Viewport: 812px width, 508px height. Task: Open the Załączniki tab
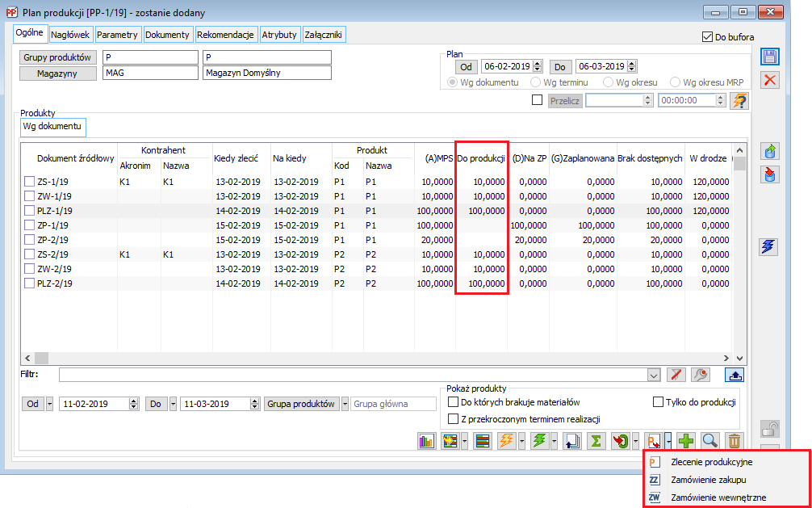point(324,35)
